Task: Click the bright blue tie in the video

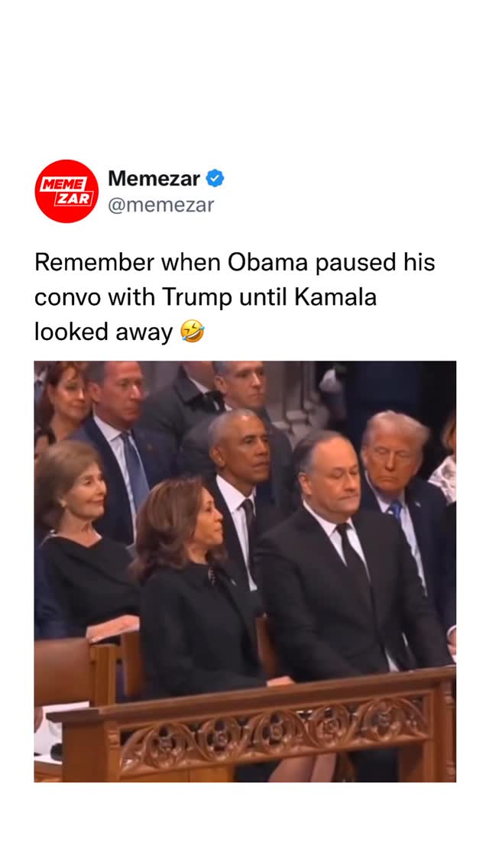Action: click(396, 510)
